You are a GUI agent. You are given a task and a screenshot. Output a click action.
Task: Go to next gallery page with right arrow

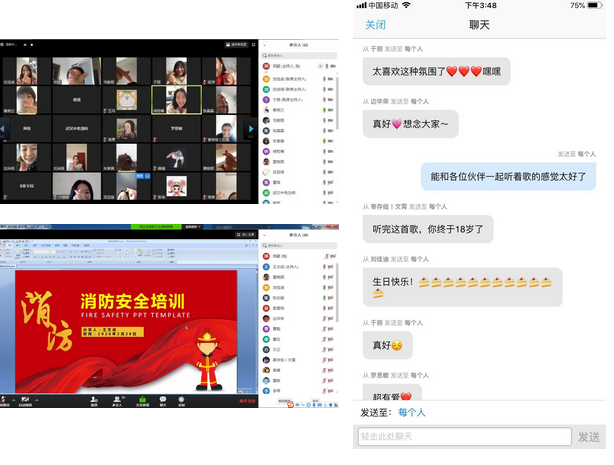click(x=251, y=128)
